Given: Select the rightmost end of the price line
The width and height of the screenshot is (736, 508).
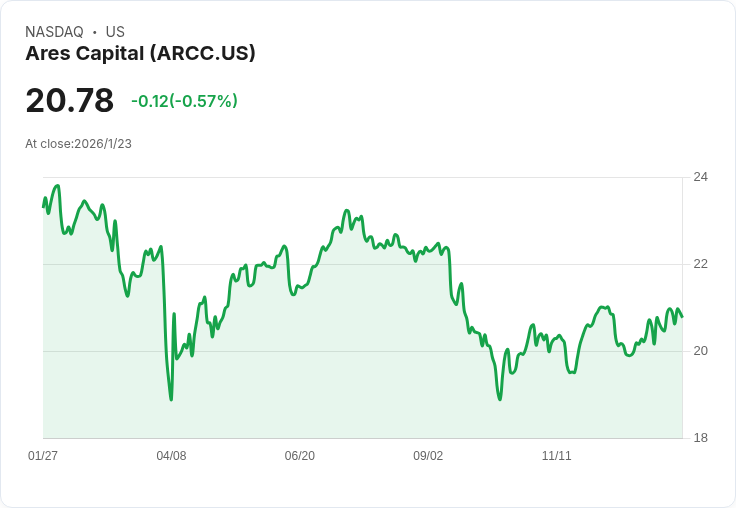Looking at the screenshot, I should pos(682,317).
